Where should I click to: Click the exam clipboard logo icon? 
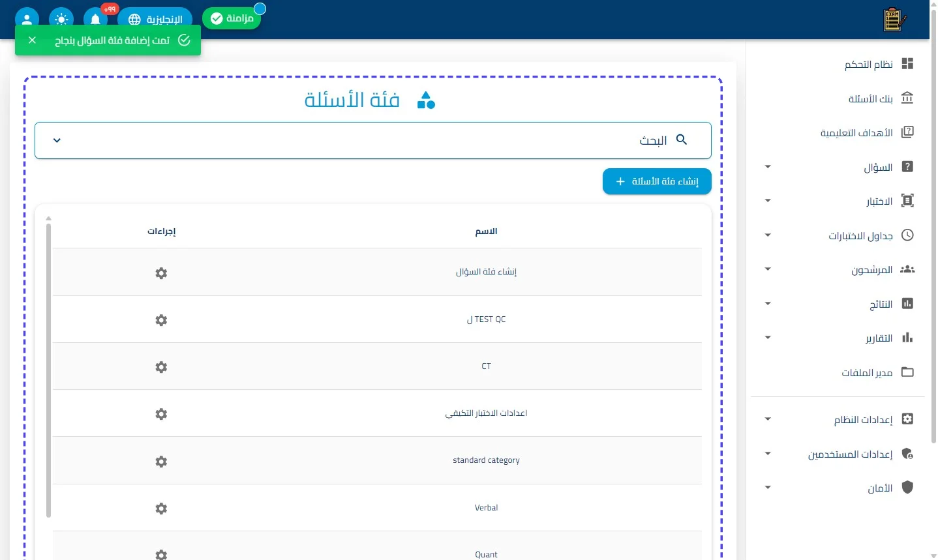[894, 20]
